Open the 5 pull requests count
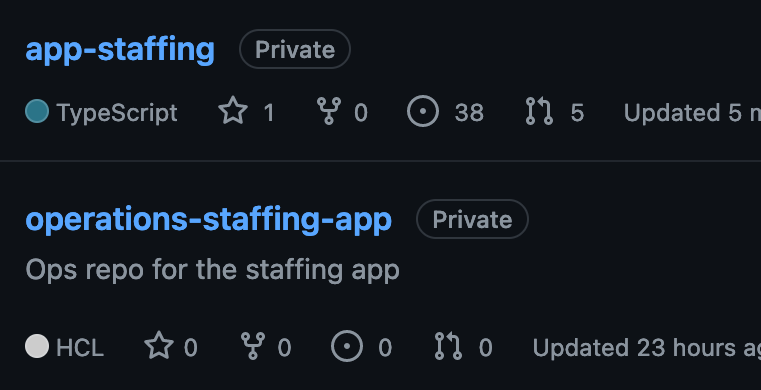Image resolution: width=761 pixels, height=390 pixels. point(577,113)
